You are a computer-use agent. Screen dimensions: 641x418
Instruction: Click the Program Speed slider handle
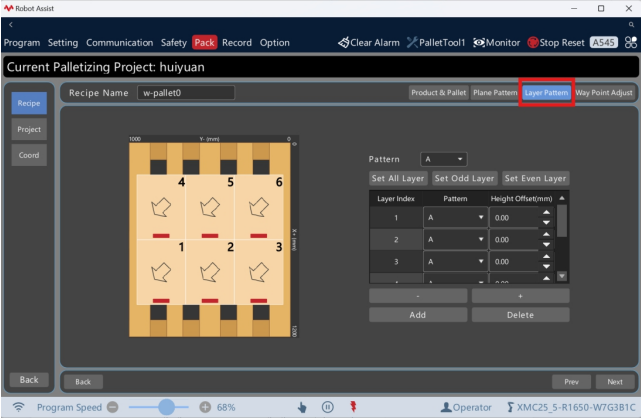[x=166, y=407]
